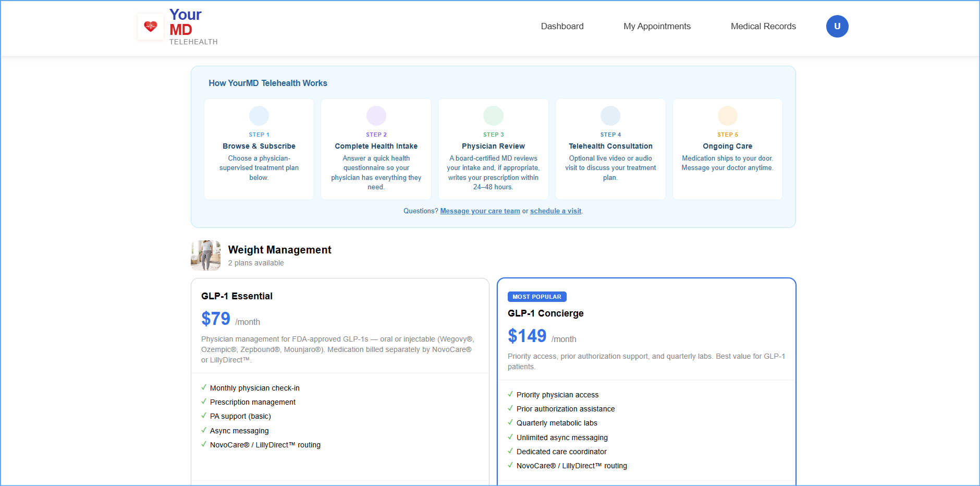The width and height of the screenshot is (980, 486).
Task: Go to My Appointments
Action: (657, 26)
